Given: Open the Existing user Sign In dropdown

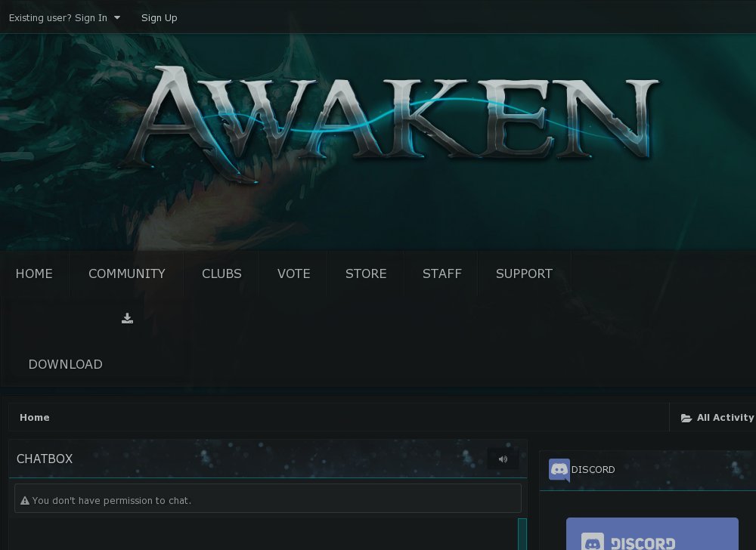Looking at the screenshot, I should point(64,18).
